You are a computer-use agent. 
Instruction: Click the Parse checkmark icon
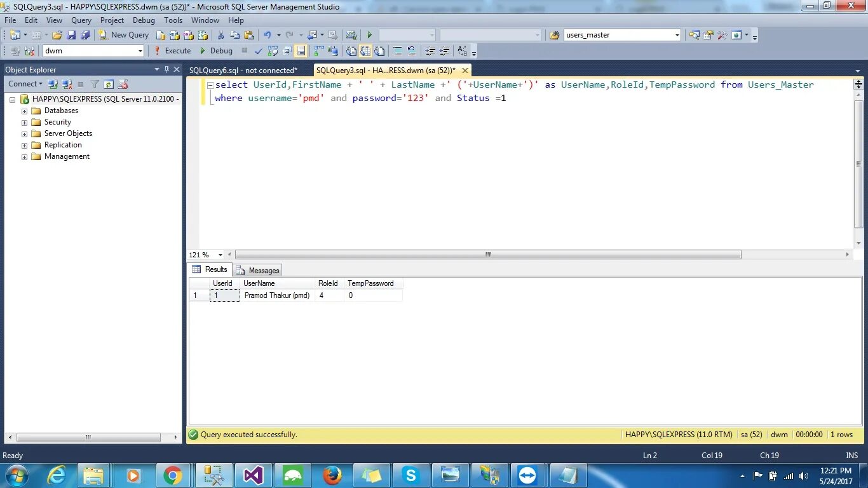pos(259,51)
